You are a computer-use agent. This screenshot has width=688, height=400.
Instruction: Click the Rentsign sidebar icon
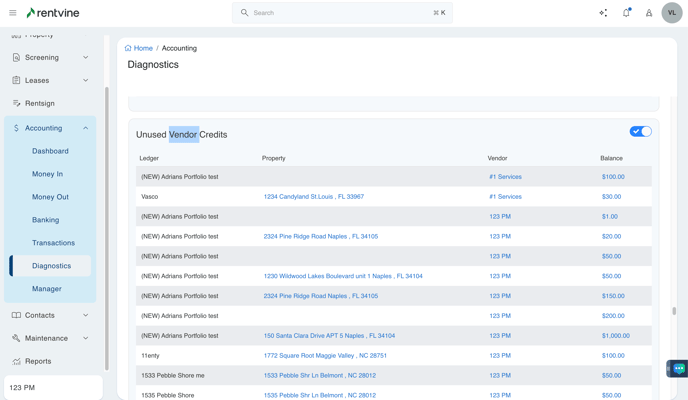[x=16, y=103]
